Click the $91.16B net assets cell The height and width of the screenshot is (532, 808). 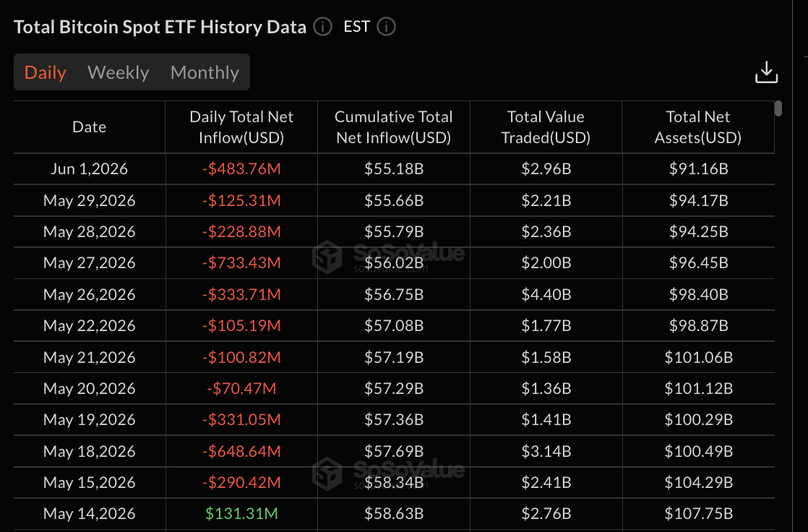(698, 169)
